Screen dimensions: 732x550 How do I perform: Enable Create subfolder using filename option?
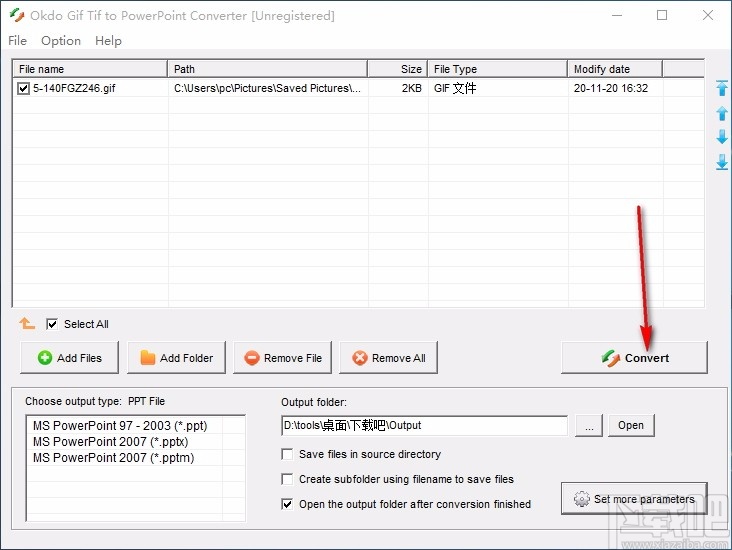tap(287, 479)
